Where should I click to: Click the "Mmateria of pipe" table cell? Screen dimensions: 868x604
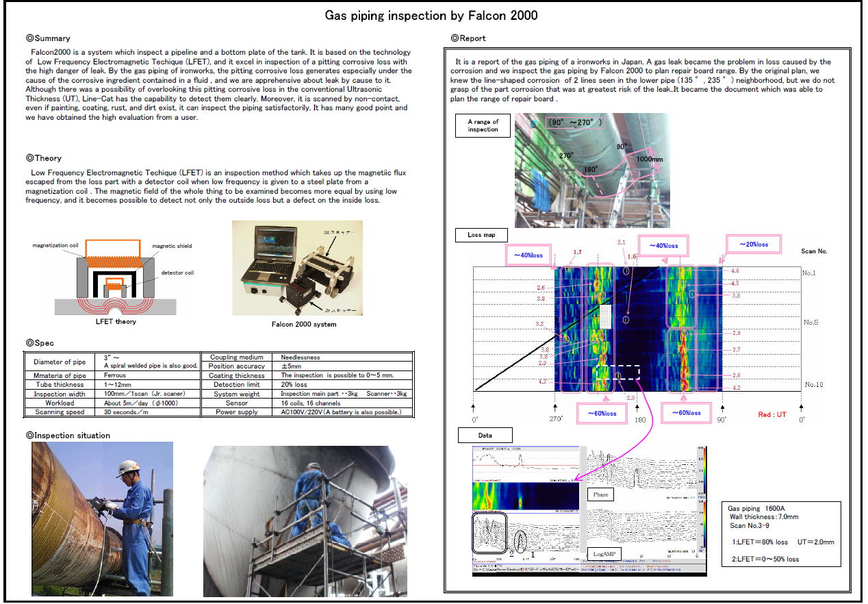(60, 375)
